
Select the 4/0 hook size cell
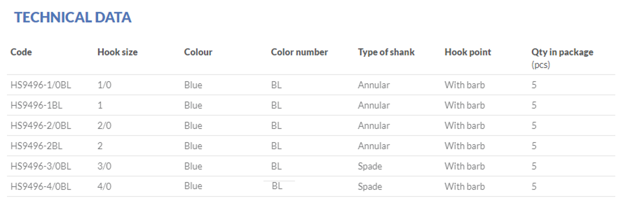[x=104, y=187]
